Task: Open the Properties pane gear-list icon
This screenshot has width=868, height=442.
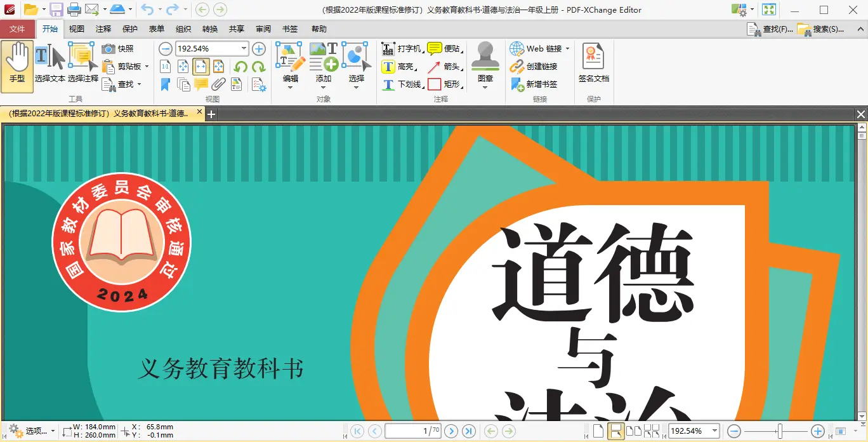Action: click(x=258, y=84)
